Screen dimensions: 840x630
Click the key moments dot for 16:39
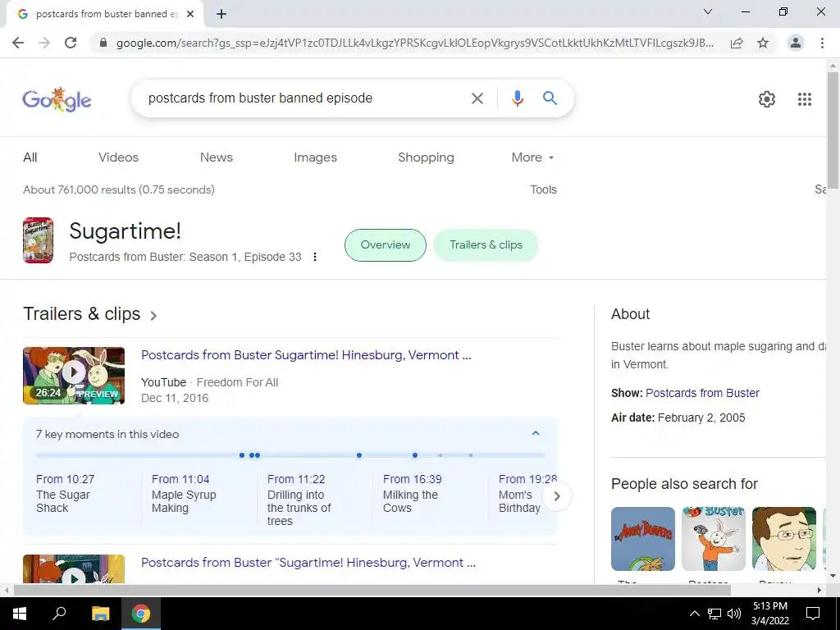coord(359,455)
